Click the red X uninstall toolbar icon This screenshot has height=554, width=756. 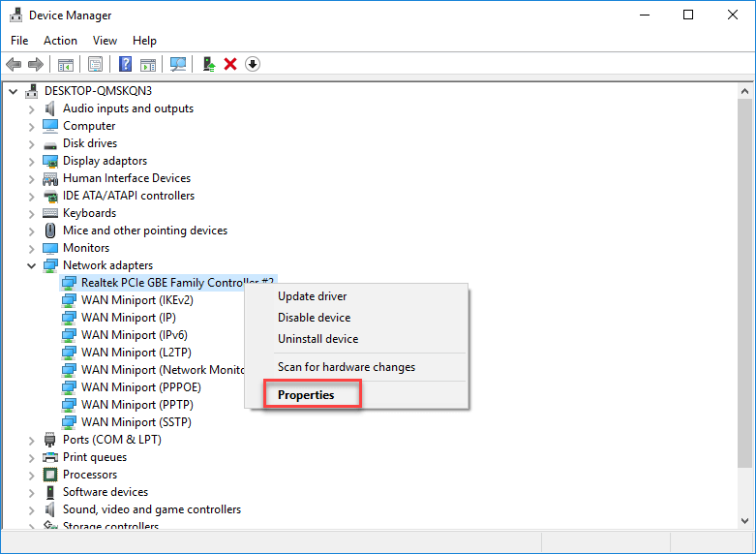pos(230,64)
